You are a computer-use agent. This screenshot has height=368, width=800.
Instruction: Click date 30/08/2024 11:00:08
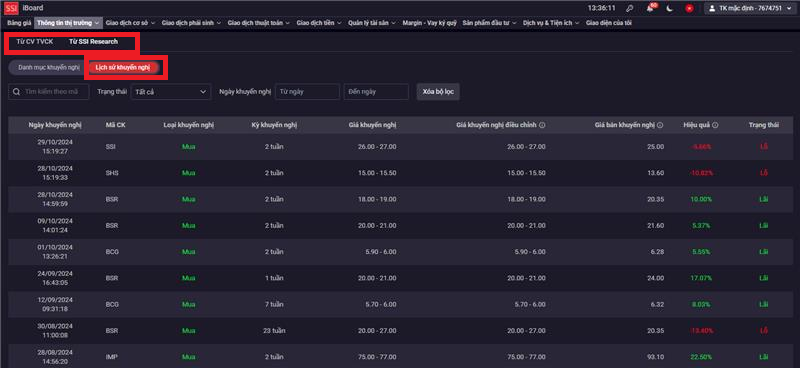click(x=55, y=330)
